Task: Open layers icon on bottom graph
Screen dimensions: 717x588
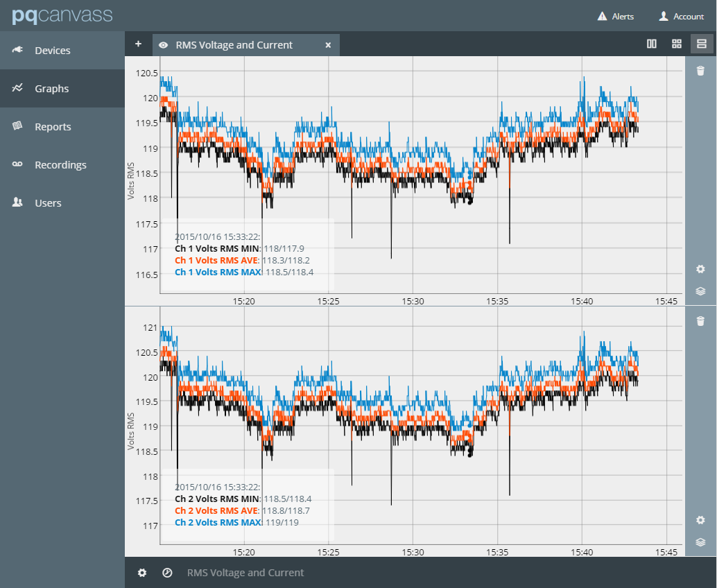Action: [700, 542]
